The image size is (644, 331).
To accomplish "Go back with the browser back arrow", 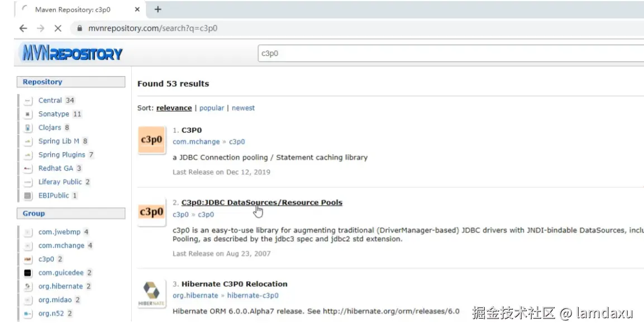I will point(23,28).
